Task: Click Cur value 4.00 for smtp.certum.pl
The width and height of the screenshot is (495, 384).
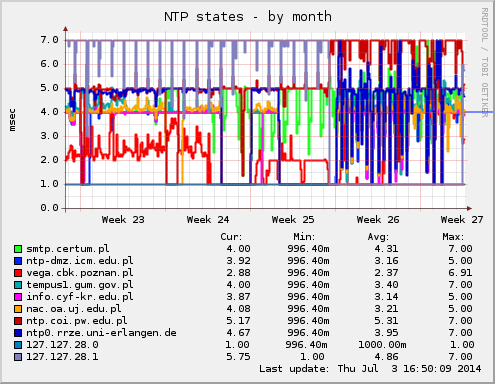Action: (x=238, y=249)
